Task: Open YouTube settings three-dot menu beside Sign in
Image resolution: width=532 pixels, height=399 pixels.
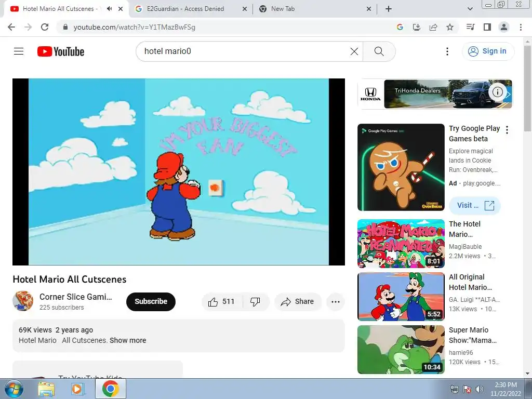Action: coord(447,51)
